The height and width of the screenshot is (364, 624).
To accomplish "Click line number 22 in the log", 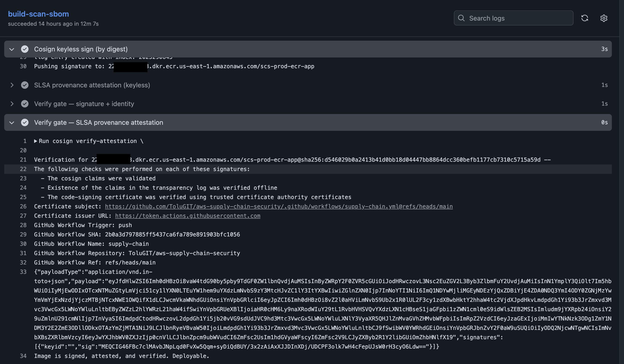I will (x=23, y=169).
